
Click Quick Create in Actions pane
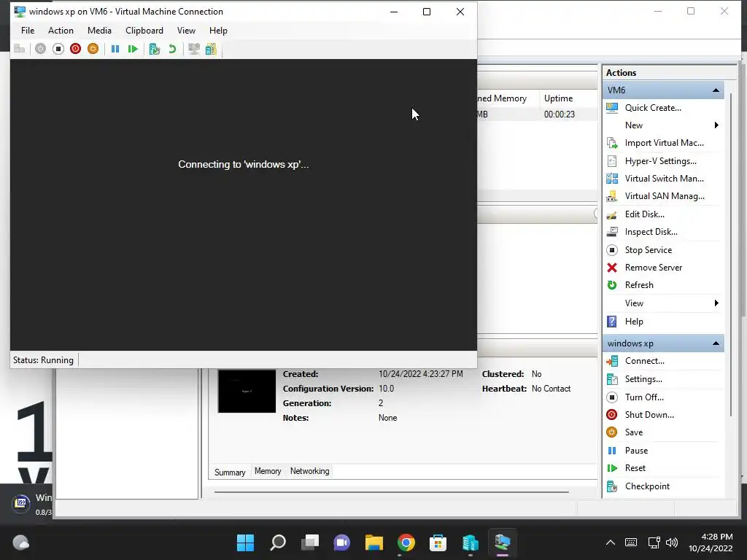pyautogui.click(x=653, y=108)
